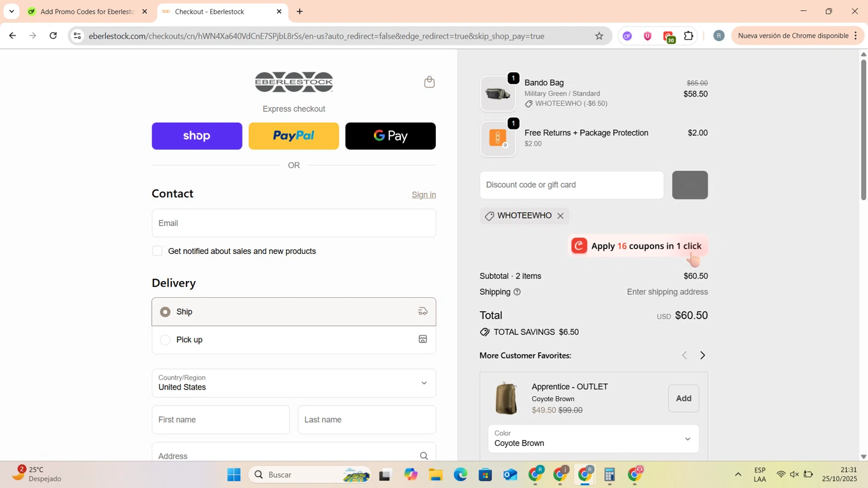868x488 pixels.
Task: Click the ESP LAA language indicator
Action: point(760,475)
